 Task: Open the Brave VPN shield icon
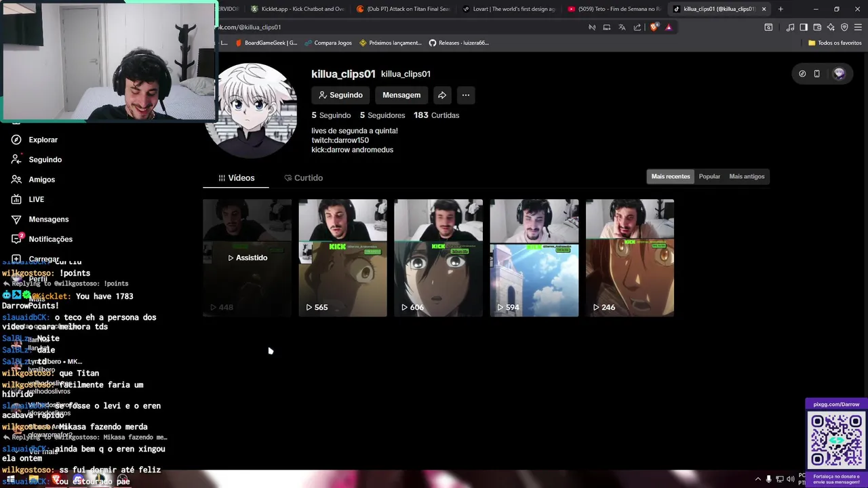click(844, 27)
